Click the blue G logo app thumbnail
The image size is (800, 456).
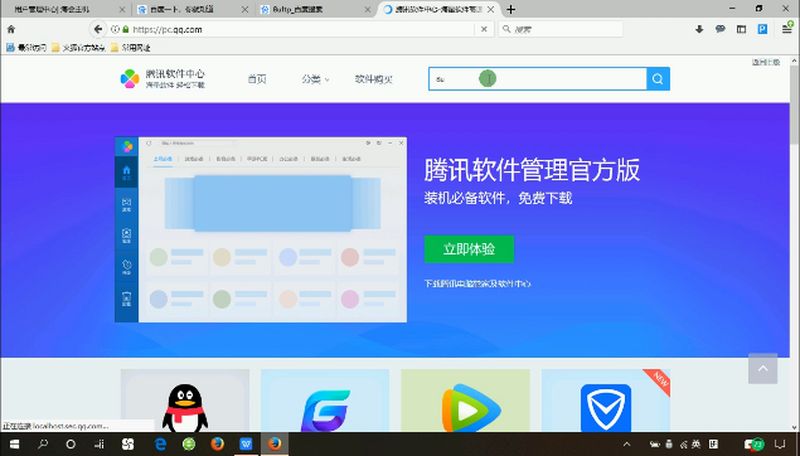325,400
